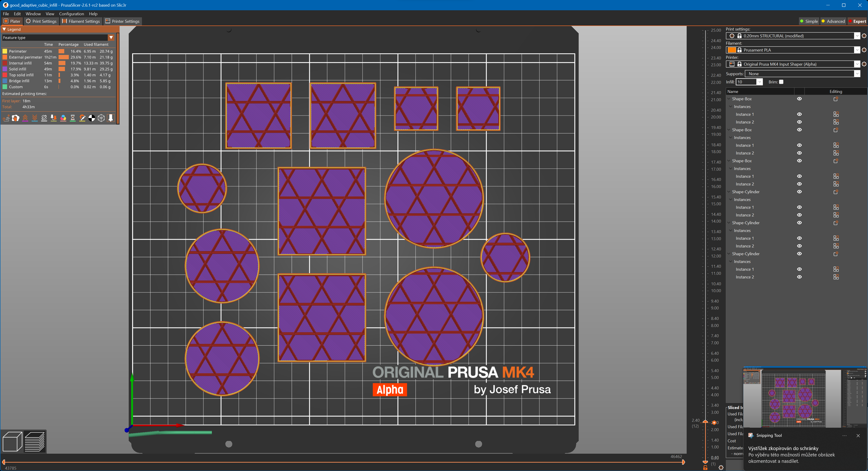Click the orange Prusament PLA filament color swatch
This screenshot has height=471, width=868.
coord(732,49)
